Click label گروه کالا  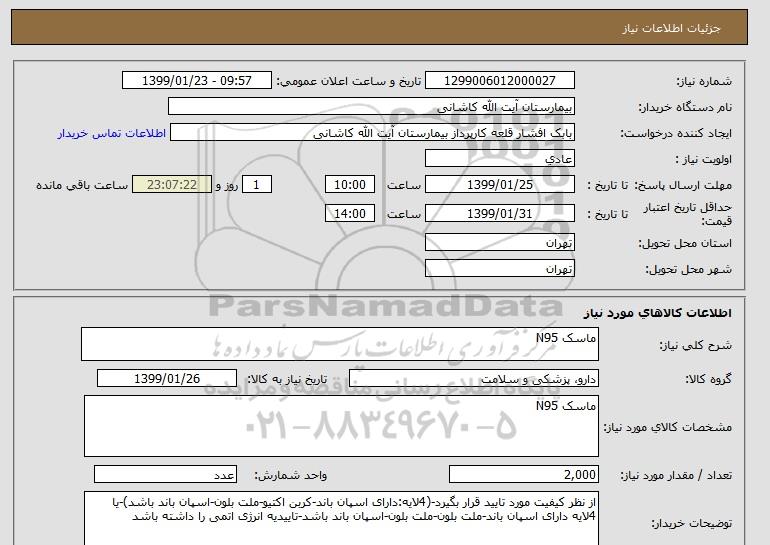pyautogui.click(x=708, y=379)
